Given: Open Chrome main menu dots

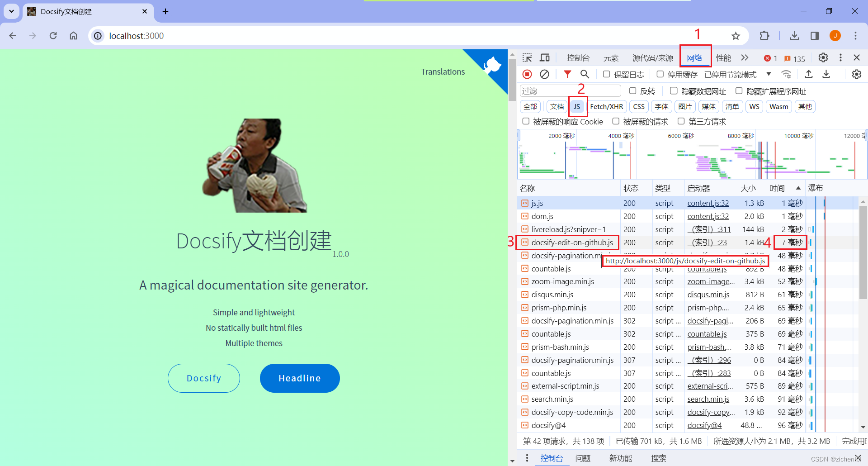Looking at the screenshot, I should 855,36.
